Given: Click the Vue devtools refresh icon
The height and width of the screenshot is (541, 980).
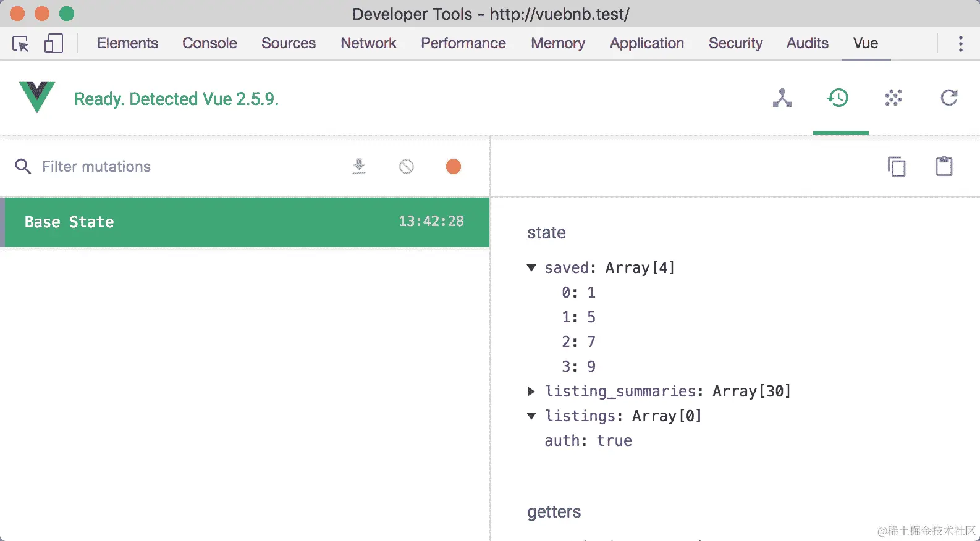Looking at the screenshot, I should click(949, 98).
